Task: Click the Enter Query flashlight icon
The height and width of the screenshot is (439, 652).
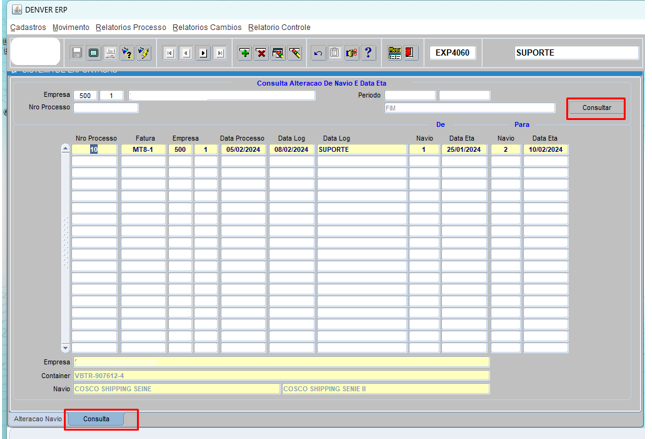Action: [127, 53]
